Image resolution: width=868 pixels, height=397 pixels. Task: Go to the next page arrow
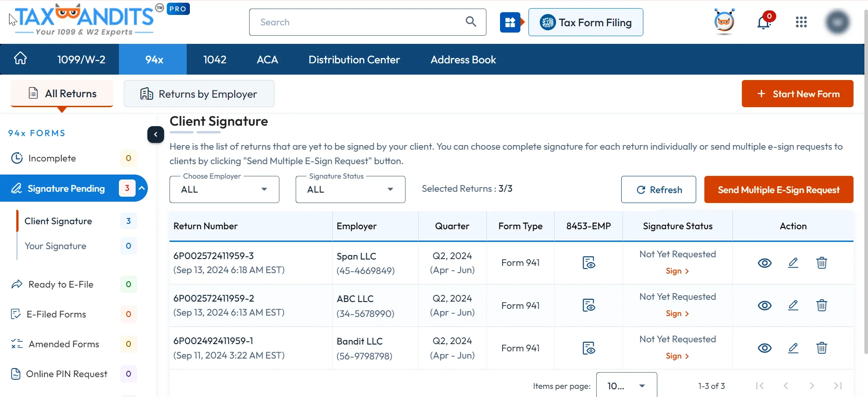point(812,386)
